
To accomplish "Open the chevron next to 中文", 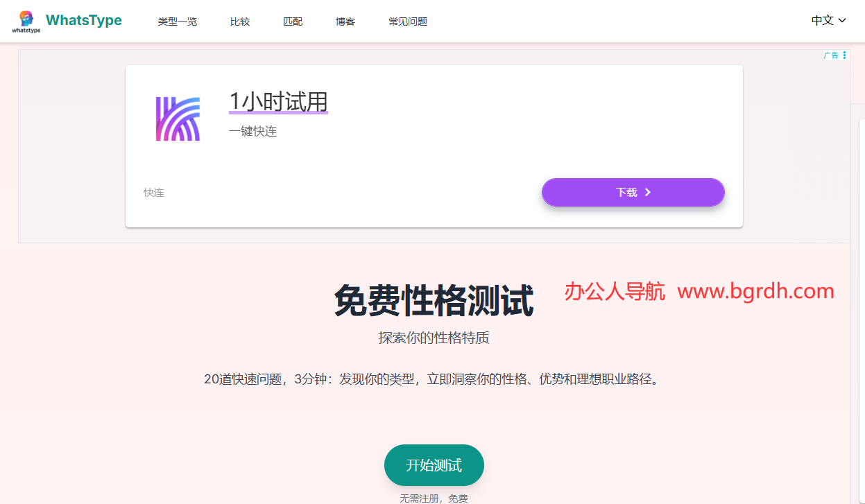I will click(841, 21).
